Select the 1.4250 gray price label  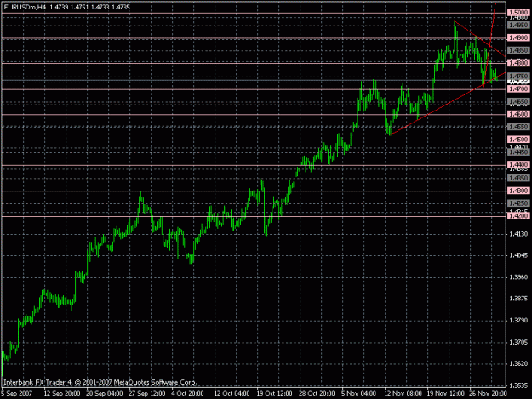[518, 203]
